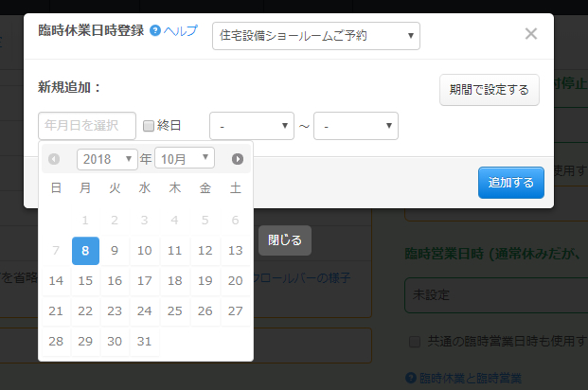The image size is (588, 390).
Task: Open the calendar month 10月 dropdown
Action: [x=185, y=158]
